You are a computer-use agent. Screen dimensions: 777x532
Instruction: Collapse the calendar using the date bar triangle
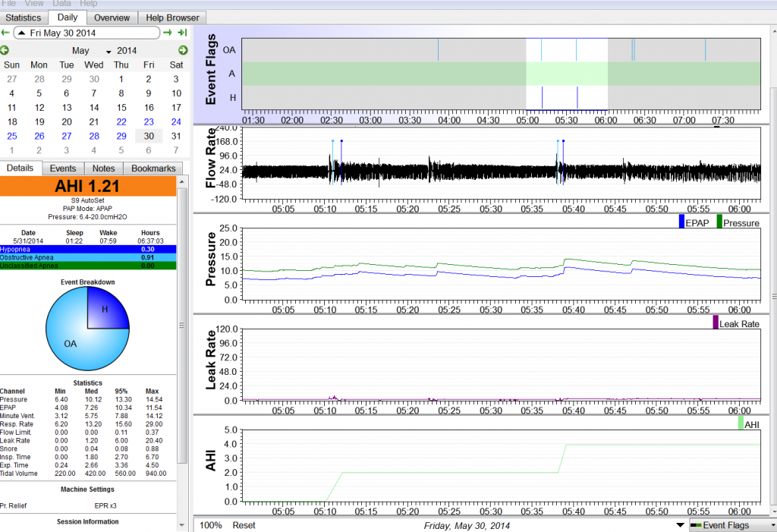pyautogui.click(x=22, y=33)
